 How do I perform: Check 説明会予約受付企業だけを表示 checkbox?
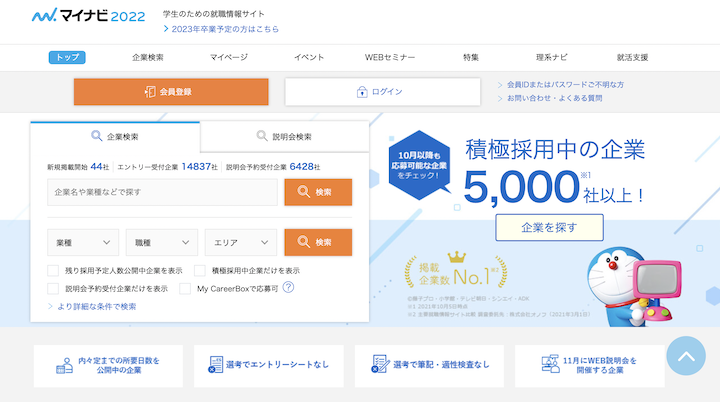(53, 289)
